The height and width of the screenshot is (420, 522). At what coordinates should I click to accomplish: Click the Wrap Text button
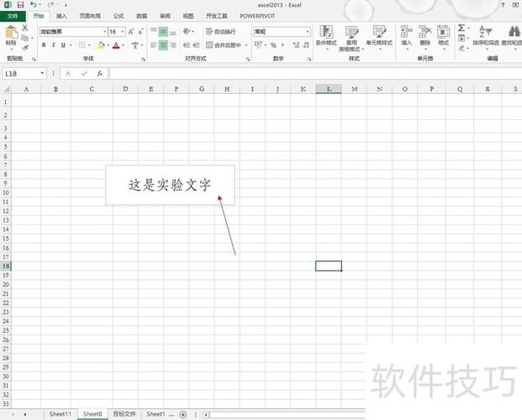[x=221, y=32]
